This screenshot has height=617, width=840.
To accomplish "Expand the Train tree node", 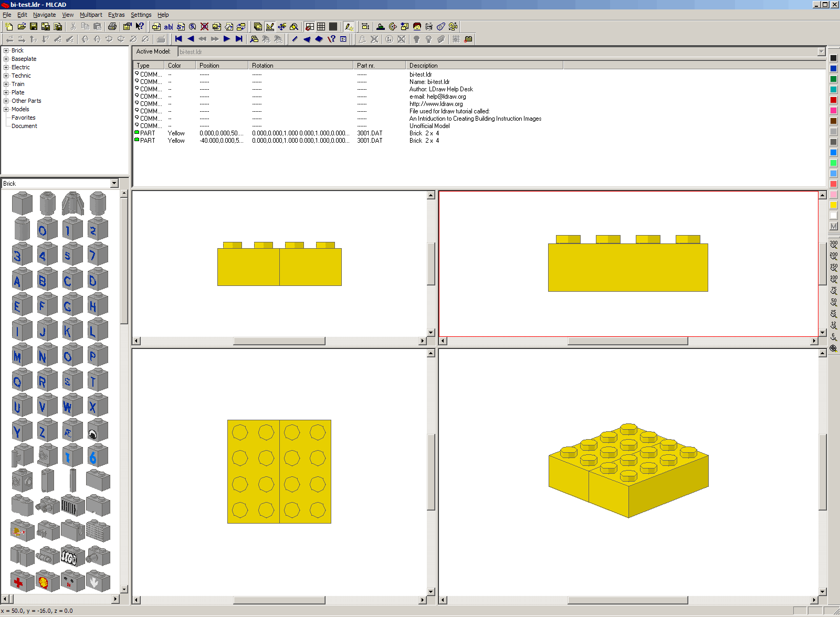I will [x=6, y=84].
